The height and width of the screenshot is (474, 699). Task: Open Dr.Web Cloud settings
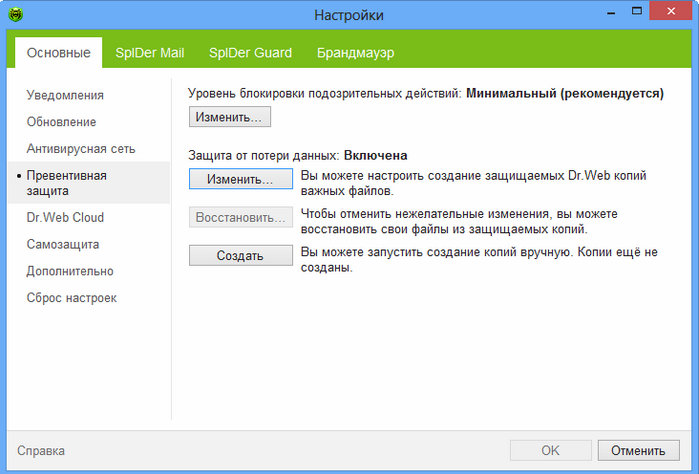(65, 217)
